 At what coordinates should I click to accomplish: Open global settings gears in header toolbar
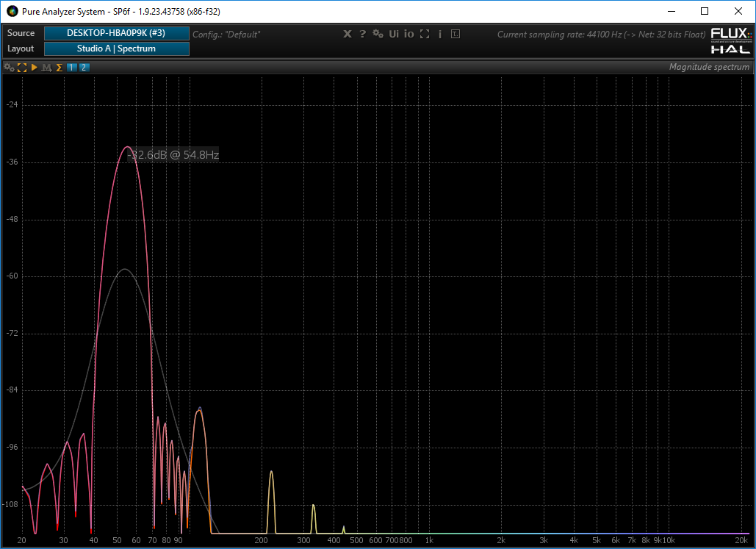pos(378,35)
